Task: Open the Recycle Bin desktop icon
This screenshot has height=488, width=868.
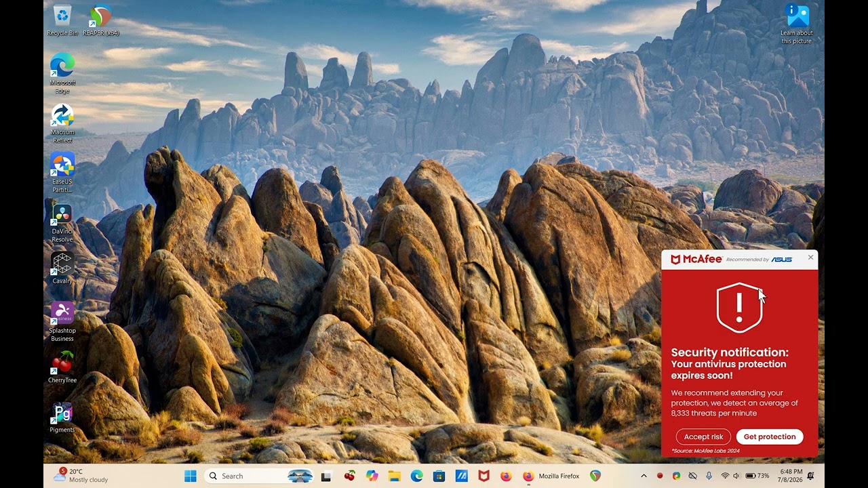Action: coord(62,20)
